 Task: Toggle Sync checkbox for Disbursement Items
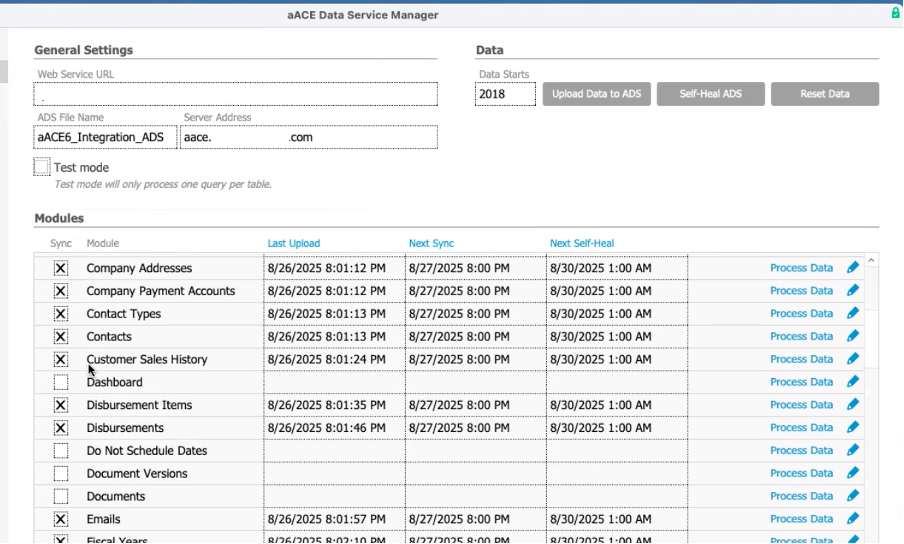(61, 405)
